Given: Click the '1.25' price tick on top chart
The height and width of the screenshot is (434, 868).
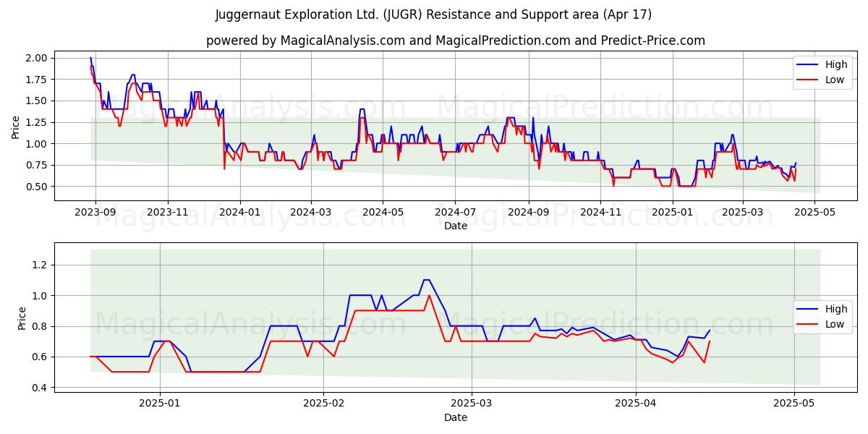Looking at the screenshot, I should (x=38, y=122).
